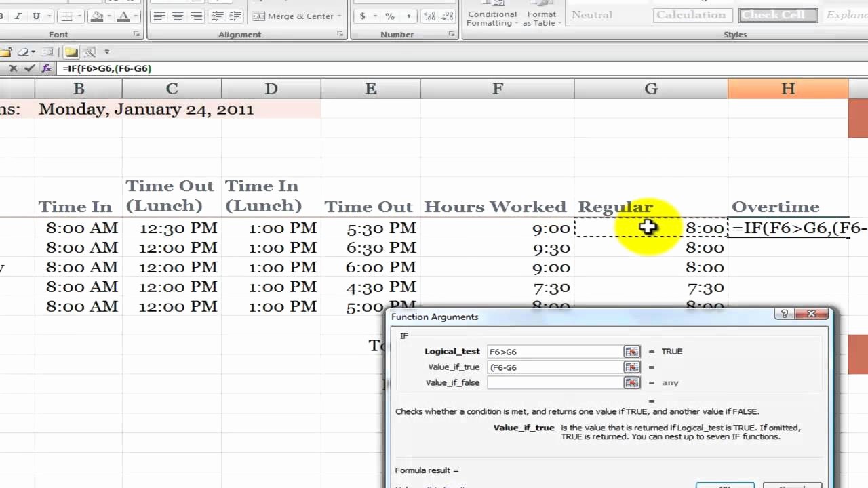Viewport: 868px width, 488px height.
Task: Click the Insert Function fx icon
Action: [45, 68]
